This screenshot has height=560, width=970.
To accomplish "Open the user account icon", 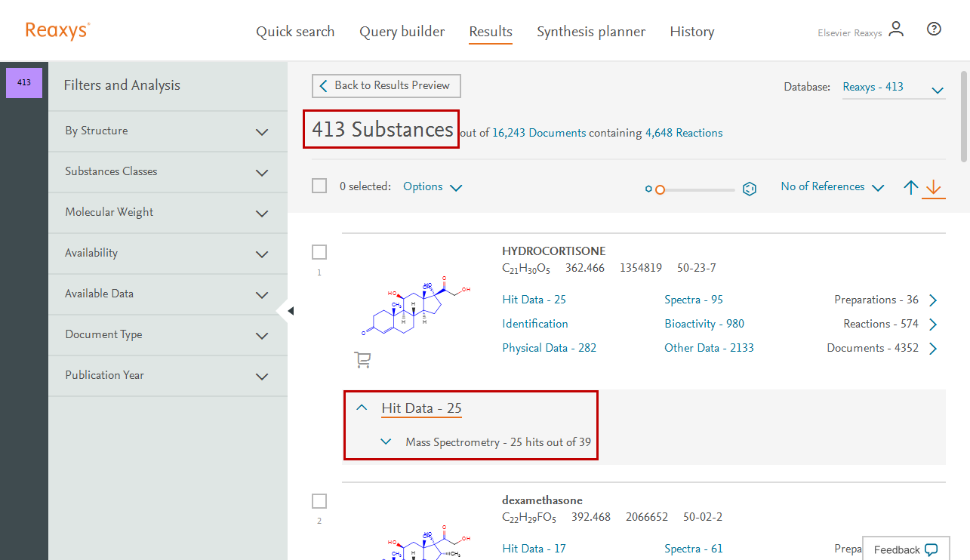I will tap(896, 30).
